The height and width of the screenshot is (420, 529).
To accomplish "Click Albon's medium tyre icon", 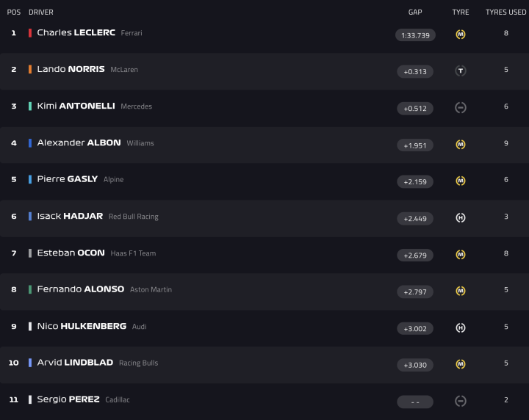I will [461, 145].
